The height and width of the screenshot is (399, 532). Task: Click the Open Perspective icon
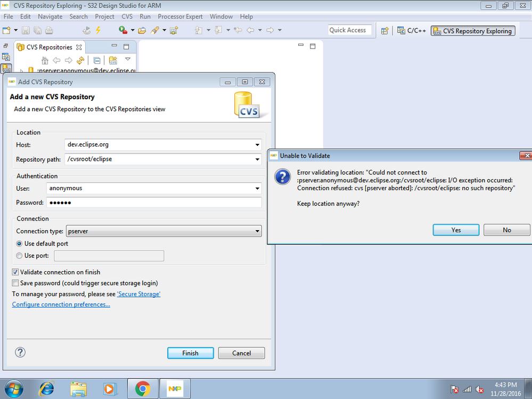pyautogui.click(x=384, y=31)
